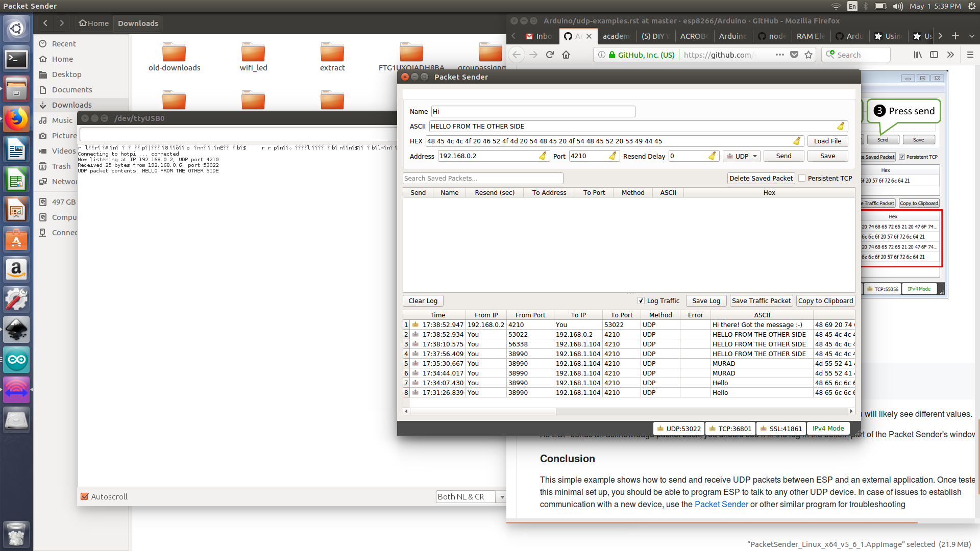The image size is (980, 551).
Task: Open the old-downloads folder
Action: click(x=174, y=57)
